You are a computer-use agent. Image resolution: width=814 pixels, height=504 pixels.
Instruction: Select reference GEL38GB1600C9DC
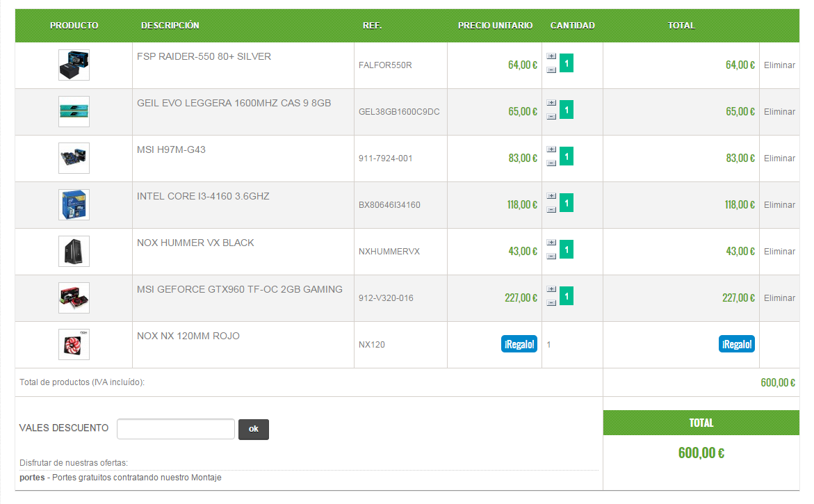(x=399, y=112)
